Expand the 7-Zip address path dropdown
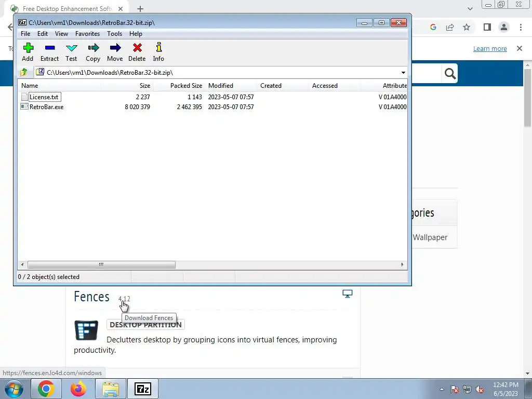This screenshot has height=399, width=532. click(403, 73)
